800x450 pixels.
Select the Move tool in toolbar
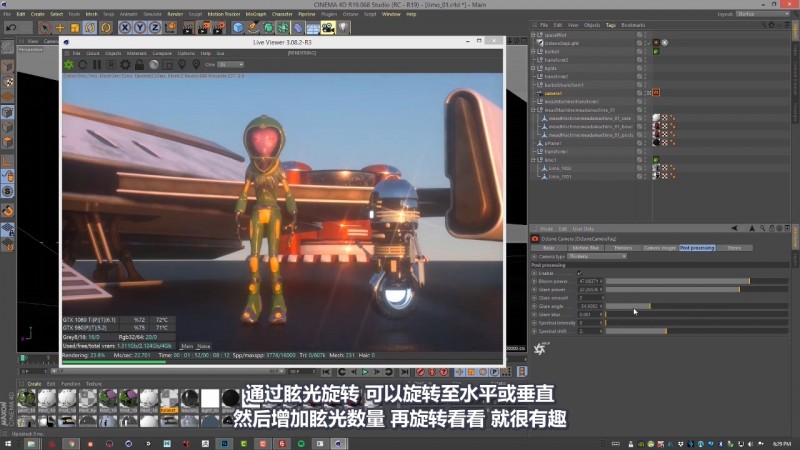[60, 28]
